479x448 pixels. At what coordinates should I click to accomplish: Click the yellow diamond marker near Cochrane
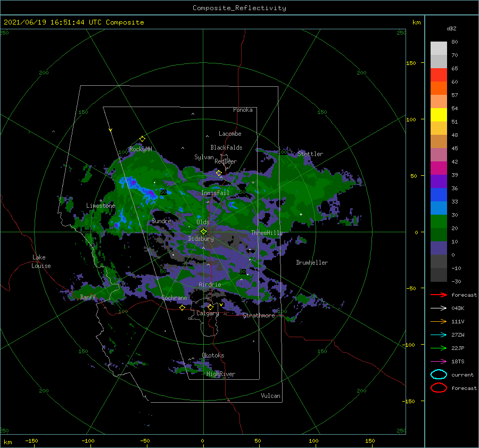(x=183, y=307)
